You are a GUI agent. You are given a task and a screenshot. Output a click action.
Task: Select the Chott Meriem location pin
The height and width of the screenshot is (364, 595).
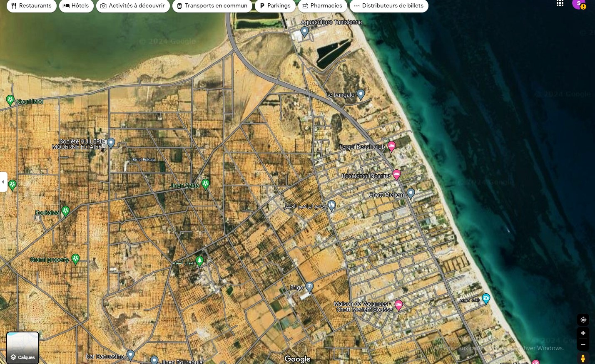pos(411,193)
